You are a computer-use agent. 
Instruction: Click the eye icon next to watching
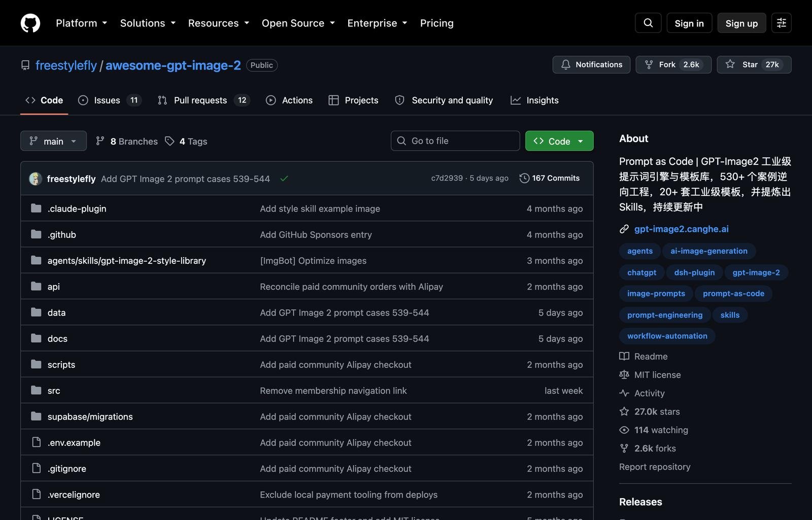pos(624,430)
